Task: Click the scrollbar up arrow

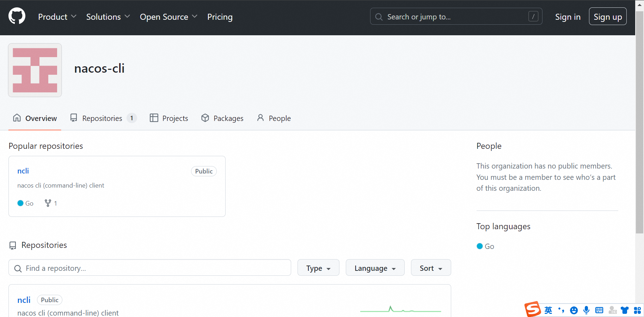Action: coord(640,5)
